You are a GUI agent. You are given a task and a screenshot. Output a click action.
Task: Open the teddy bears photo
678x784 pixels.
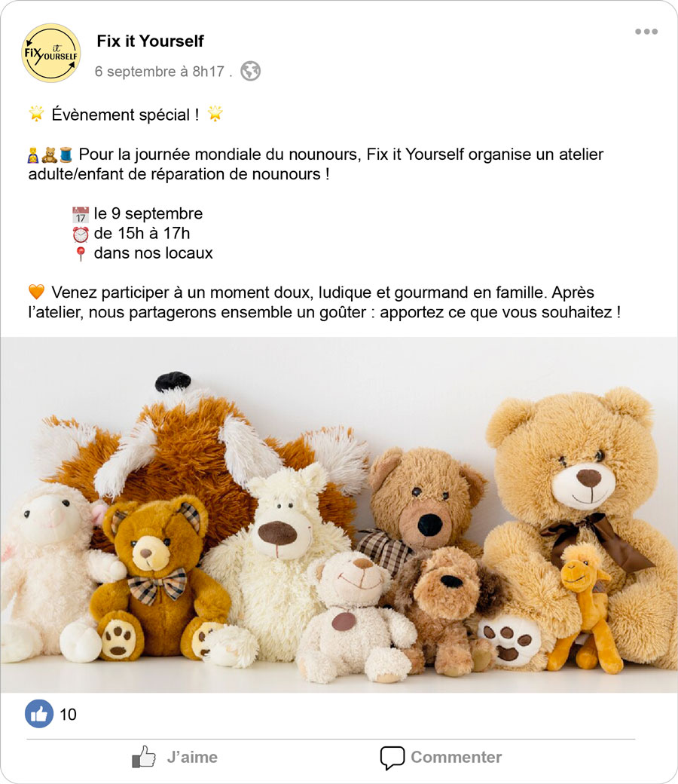point(339,514)
